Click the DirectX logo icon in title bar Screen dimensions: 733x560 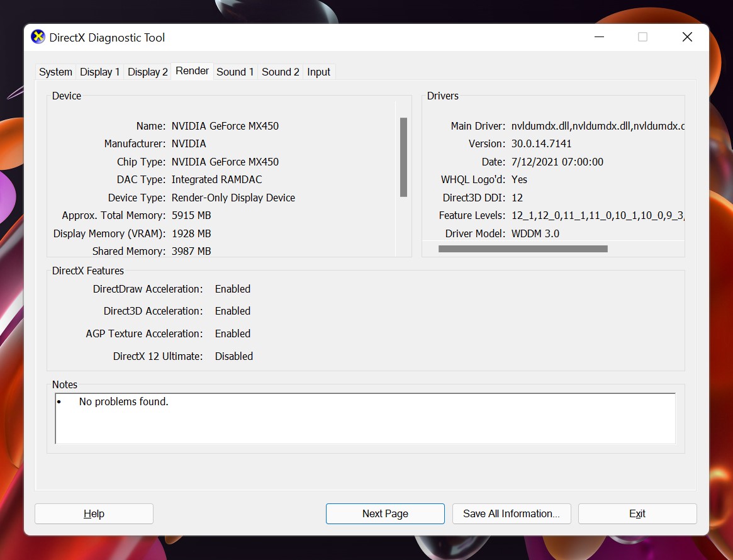coord(38,37)
